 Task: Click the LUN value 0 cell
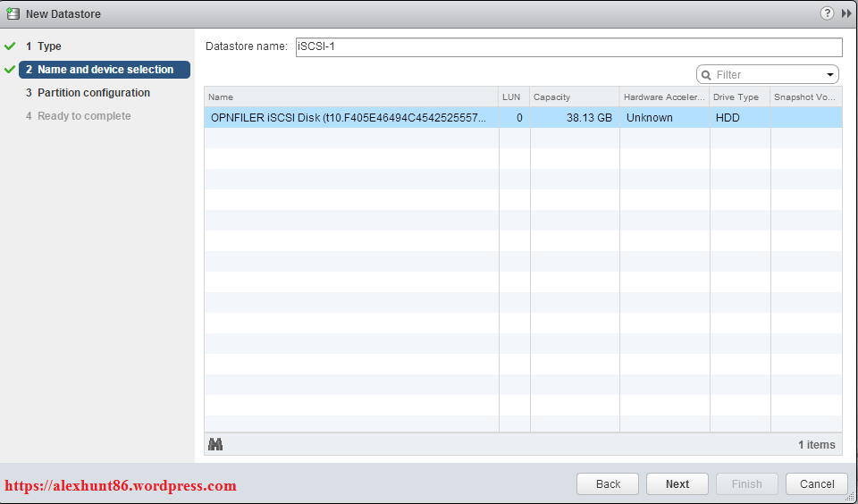(514, 118)
